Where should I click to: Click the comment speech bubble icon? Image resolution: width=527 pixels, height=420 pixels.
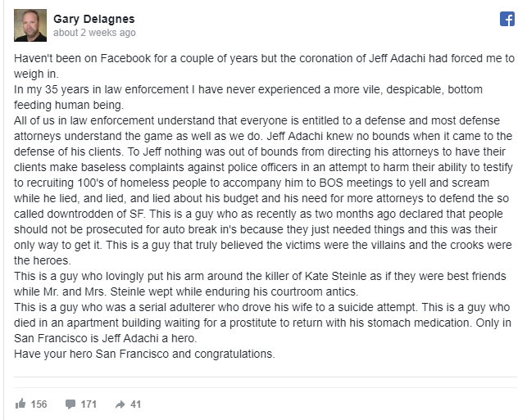70,403
